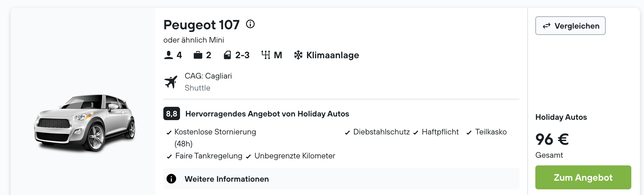Click the CAG: Cagliari location text
The image size is (644, 195).
tap(208, 76)
